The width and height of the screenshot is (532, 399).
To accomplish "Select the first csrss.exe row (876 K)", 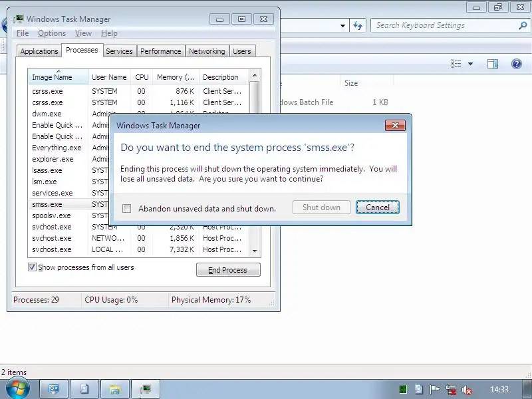I will pos(139,91).
